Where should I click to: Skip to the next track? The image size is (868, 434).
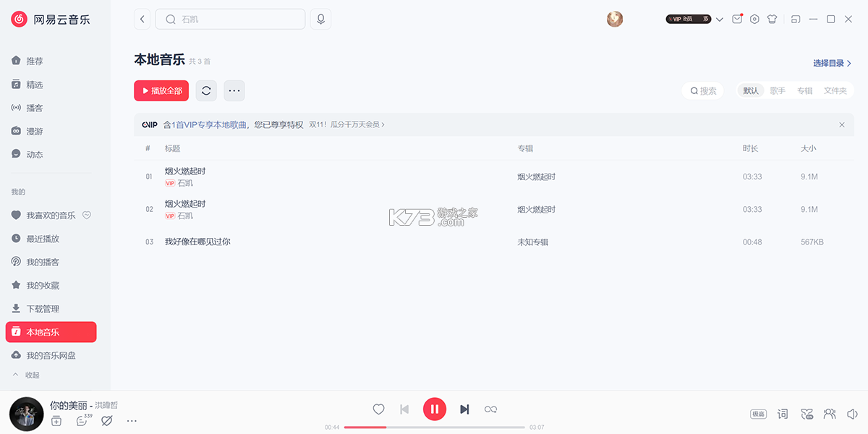[x=464, y=409]
